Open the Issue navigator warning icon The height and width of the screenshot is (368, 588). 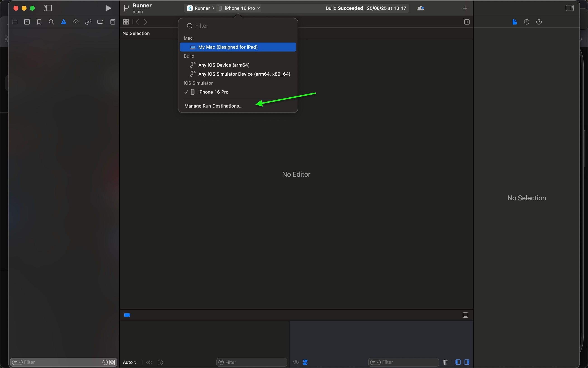tap(64, 22)
